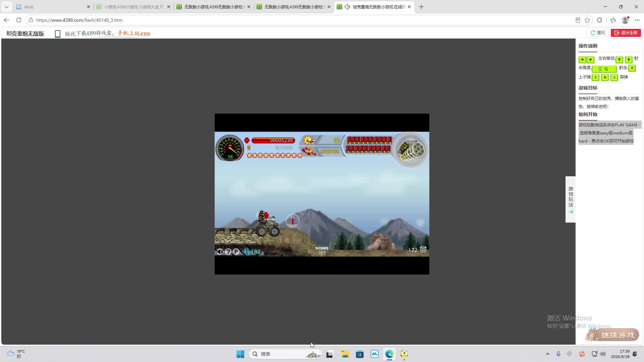Mute the audio on the 坦克重炮 tab
Viewport: 644px width, 362px height.
click(347, 7)
